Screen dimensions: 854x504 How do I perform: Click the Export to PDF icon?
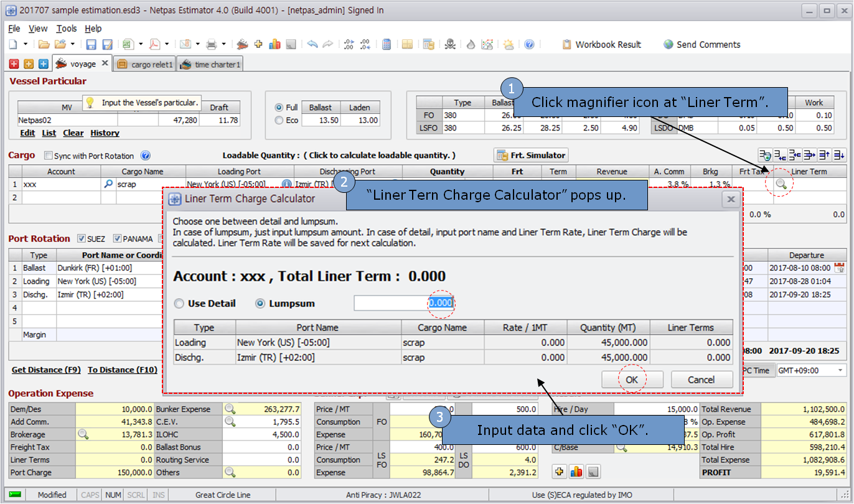154,44
